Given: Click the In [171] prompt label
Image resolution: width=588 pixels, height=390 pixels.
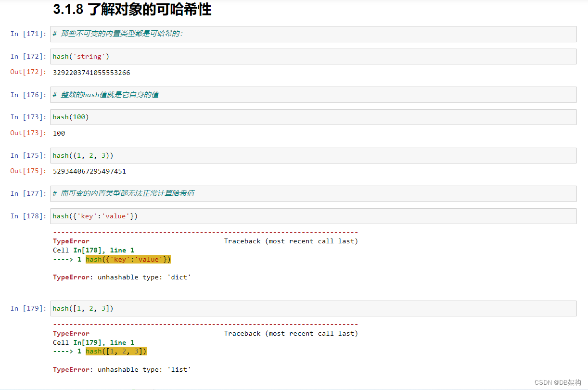Looking at the screenshot, I should coord(28,34).
